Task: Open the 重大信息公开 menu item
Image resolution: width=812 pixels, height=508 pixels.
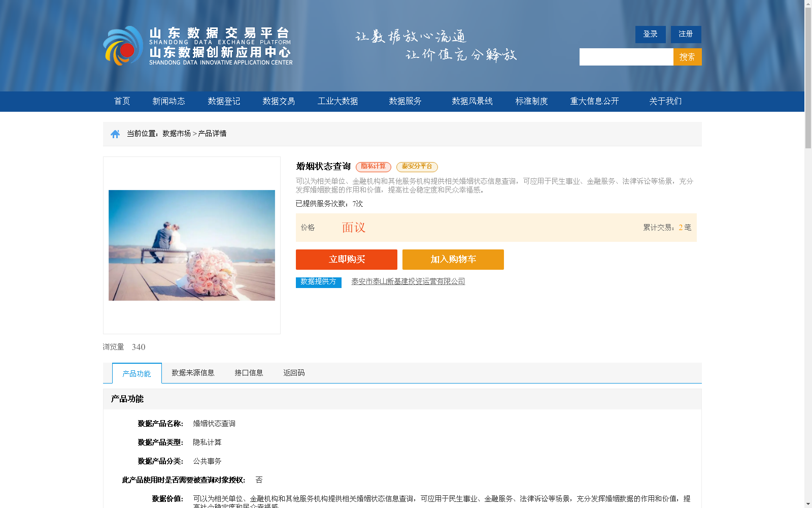Action: 595,101
